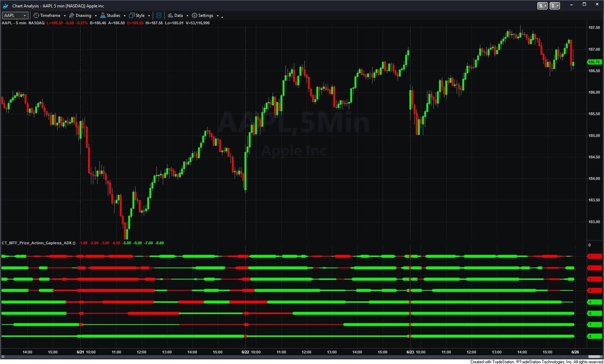604x364 pixels.
Task: Expand the arrow beside Style
Action: [x=149, y=16]
